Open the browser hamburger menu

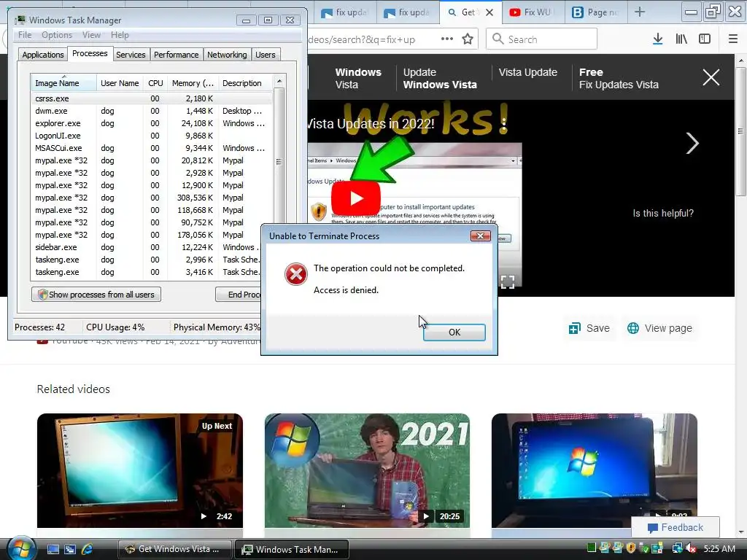pos(732,39)
